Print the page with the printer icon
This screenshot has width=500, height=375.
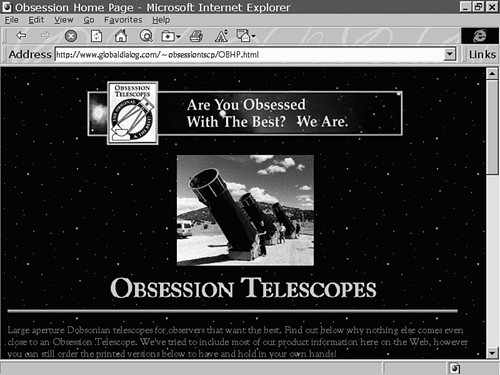(x=196, y=36)
